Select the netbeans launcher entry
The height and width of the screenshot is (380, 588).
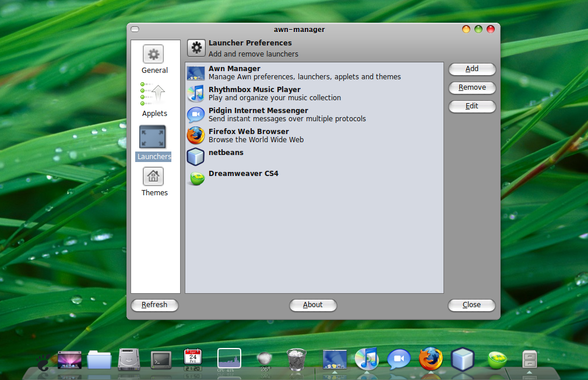314,157
